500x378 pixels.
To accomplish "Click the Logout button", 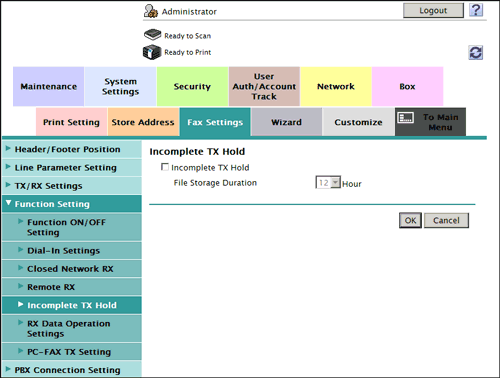I will 433,11.
